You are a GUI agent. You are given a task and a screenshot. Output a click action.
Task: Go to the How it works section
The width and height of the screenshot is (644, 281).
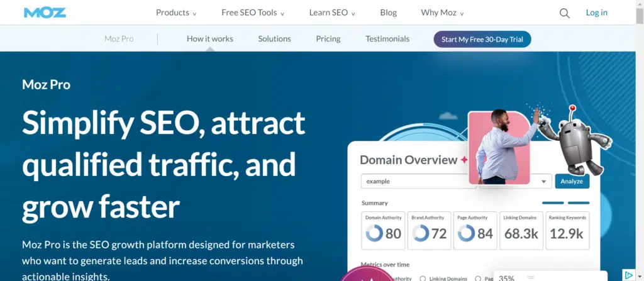coord(210,39)
